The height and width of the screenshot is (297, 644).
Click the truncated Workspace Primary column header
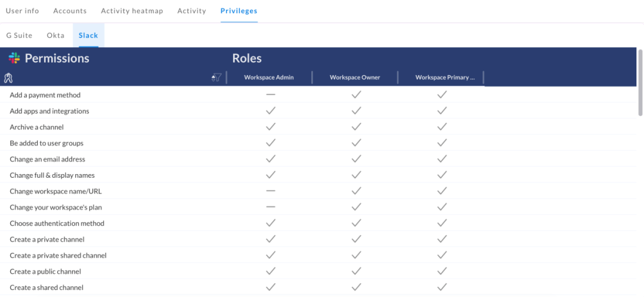point(441,78)
